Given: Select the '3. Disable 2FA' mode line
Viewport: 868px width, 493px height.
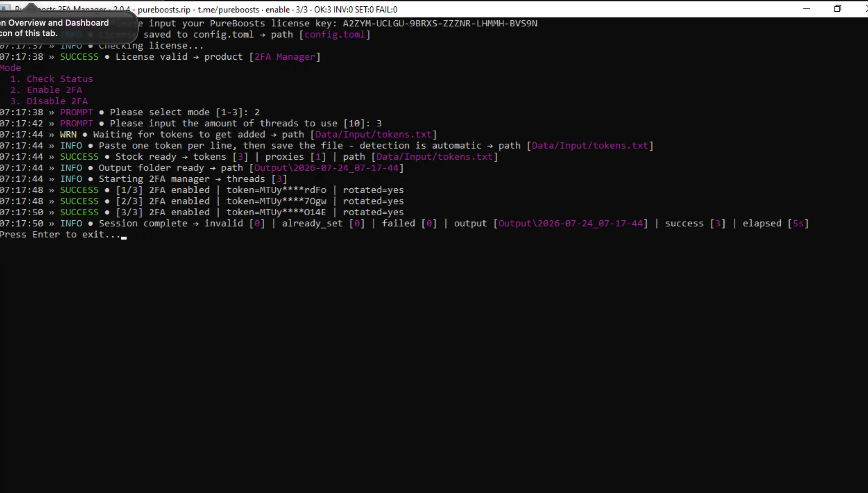Looking at the screenshot, I should [x=49, y=101].
